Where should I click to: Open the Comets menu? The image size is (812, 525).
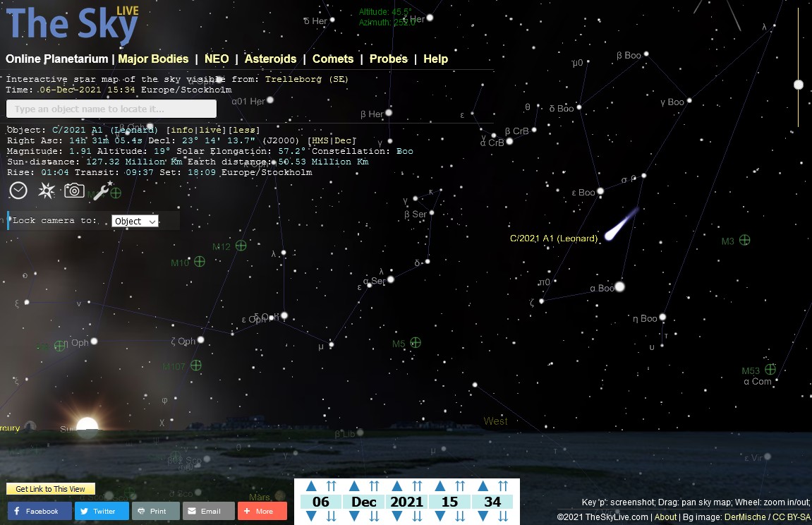click(333, 59)
